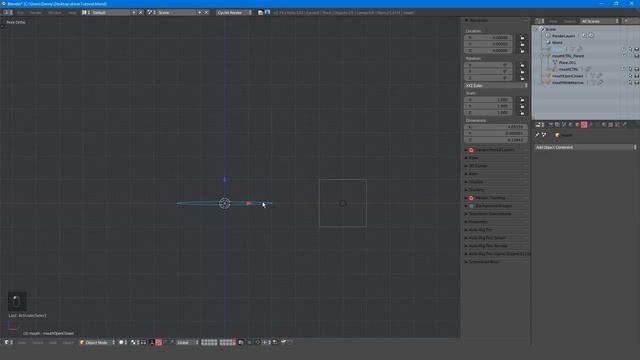The height and width of the screenshot is (360, 640).
Task: Select the Plane.001 mesh in outliner
Action: 567,62
